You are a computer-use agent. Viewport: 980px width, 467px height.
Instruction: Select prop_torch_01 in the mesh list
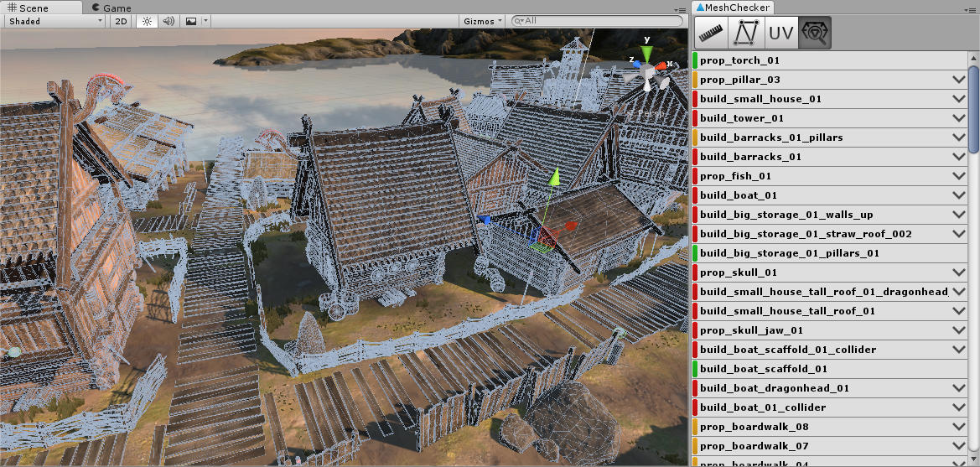740,60
